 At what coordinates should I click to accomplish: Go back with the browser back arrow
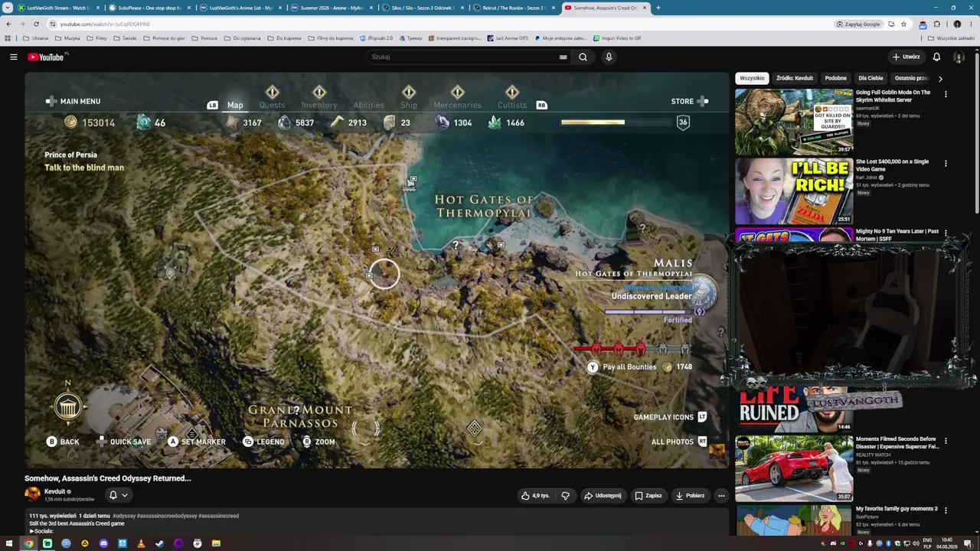point(8,24)
